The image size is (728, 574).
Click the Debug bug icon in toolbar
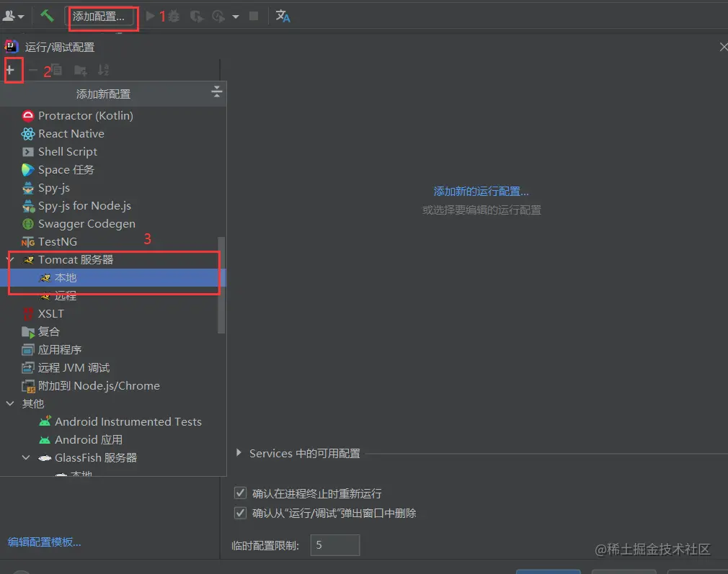pos(174,17)
